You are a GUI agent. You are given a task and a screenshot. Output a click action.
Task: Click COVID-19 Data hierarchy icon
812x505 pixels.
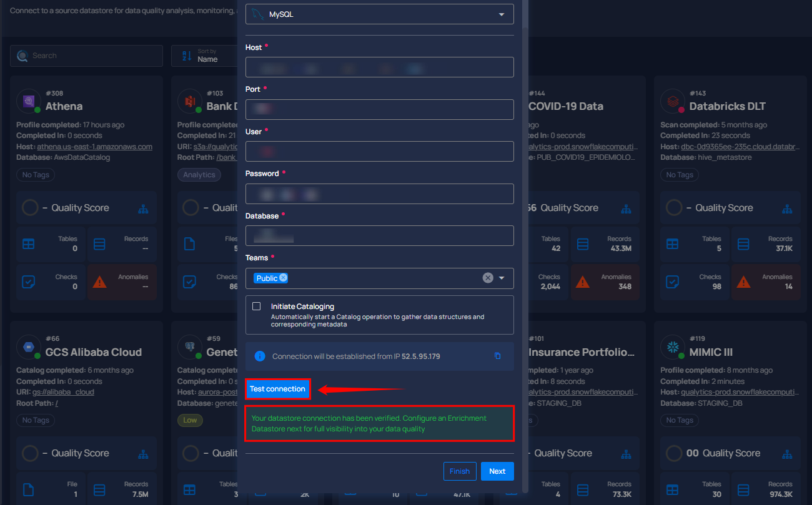point(626,208)
